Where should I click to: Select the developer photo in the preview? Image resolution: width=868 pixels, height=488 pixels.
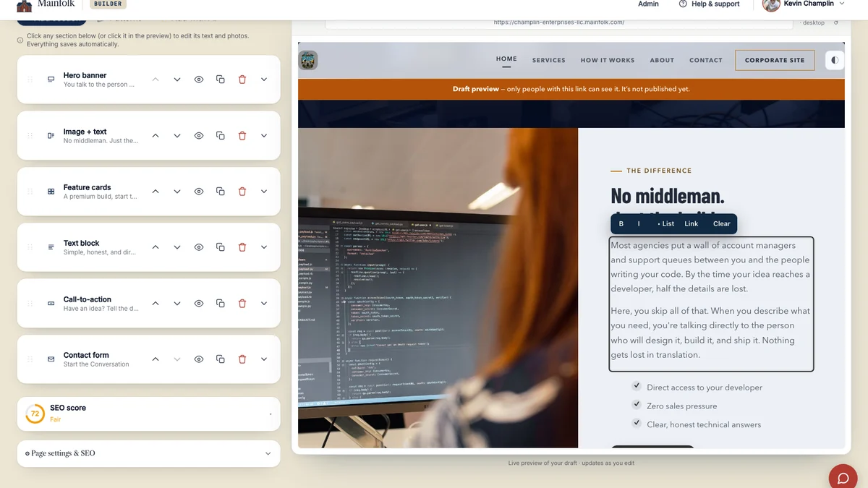coord(438,288)
